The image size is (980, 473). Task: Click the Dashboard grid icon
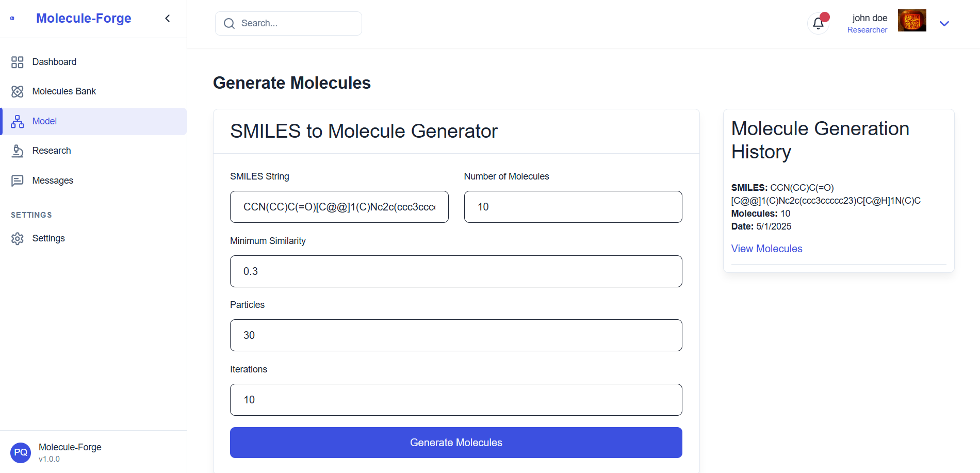[x=18, y=62]
